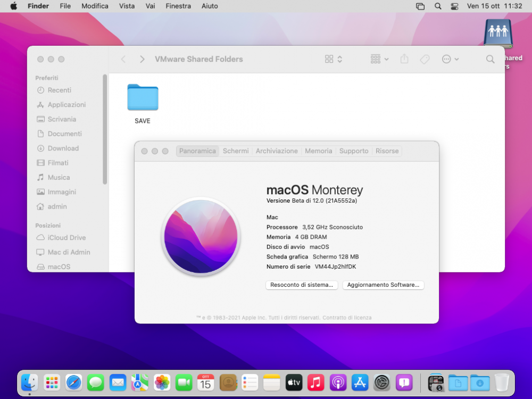The width and height of the screenshot is (532, 399).
Task: Switch to the Supporto tab
Action: click(354, 151)
